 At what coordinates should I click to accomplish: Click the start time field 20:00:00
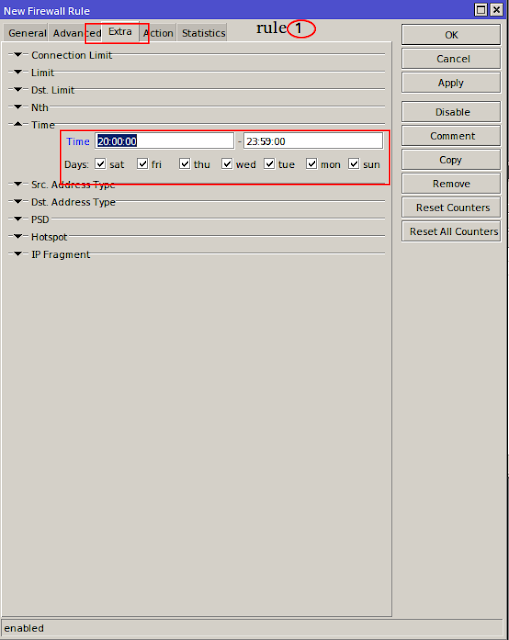tap(164, 141)
